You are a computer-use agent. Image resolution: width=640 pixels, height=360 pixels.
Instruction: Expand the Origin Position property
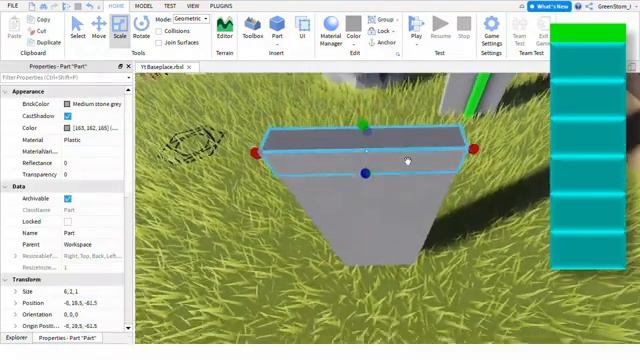pos(15,326)
